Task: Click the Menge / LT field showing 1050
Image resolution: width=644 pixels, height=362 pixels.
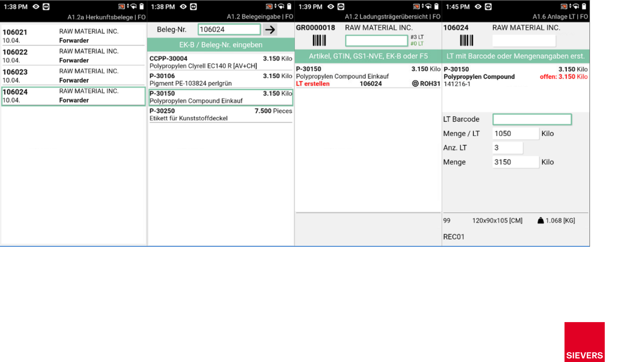Action: (516, 133)
